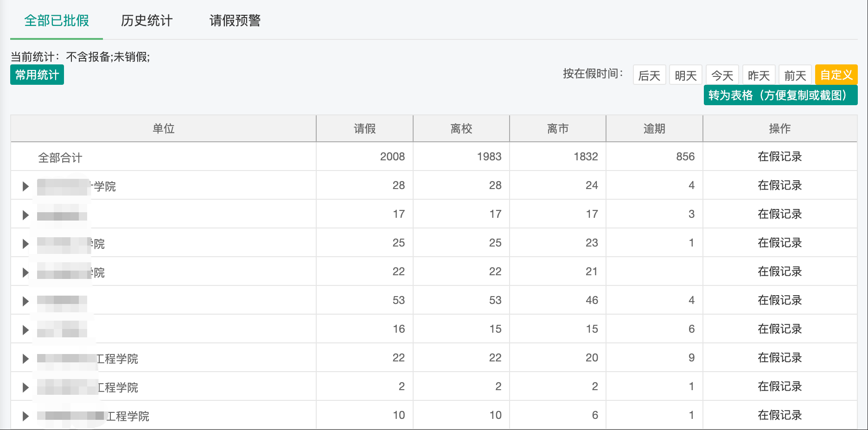The height and width of the screenshot is (430, 868).
Task: Expand the row with 请假 16
Action: click(x=26, y=330)
